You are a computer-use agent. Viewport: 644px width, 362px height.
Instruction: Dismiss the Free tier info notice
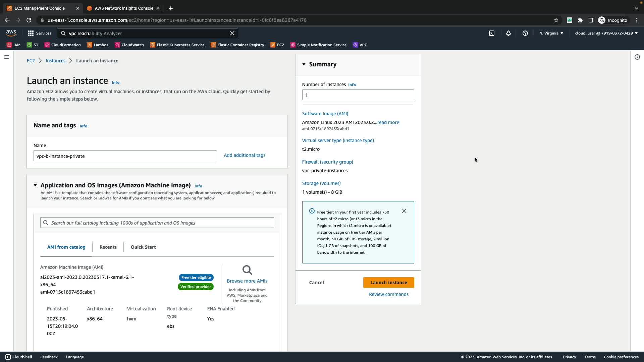404,211
